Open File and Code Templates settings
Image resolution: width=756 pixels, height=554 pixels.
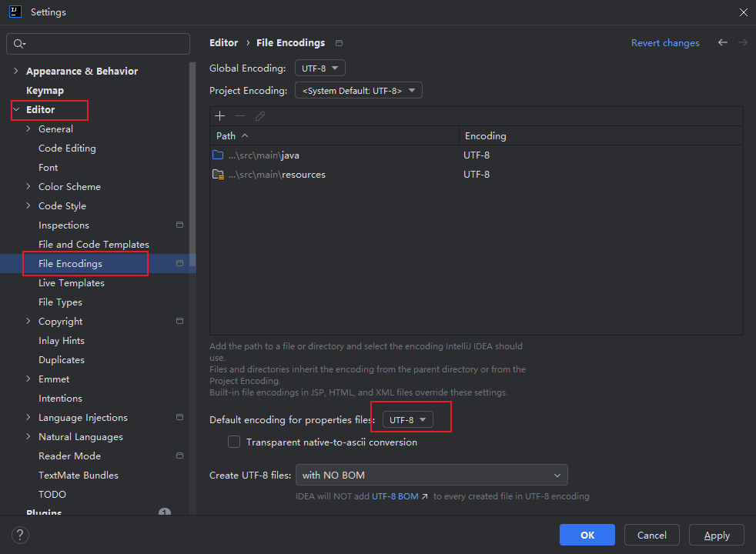pyautogui.click(x=93, y=244)
